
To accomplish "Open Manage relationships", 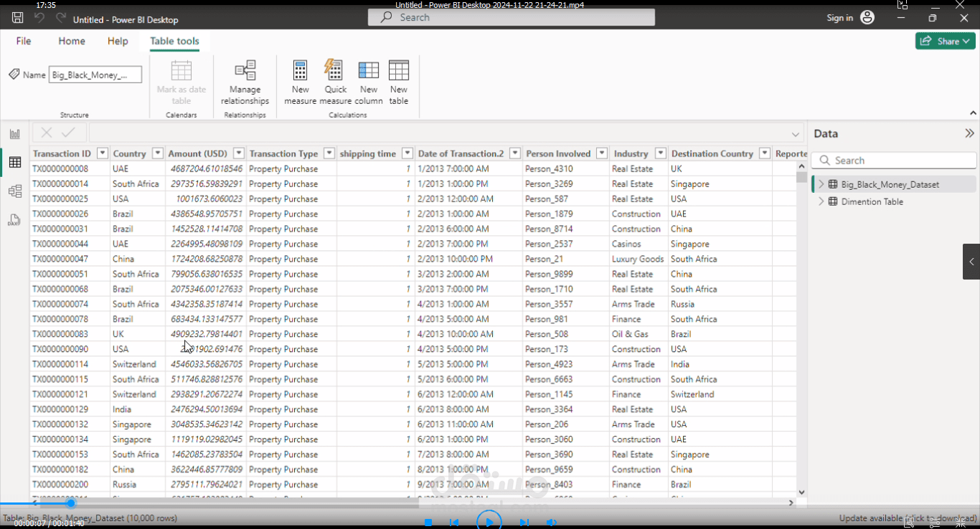I will tap(245, 82).
